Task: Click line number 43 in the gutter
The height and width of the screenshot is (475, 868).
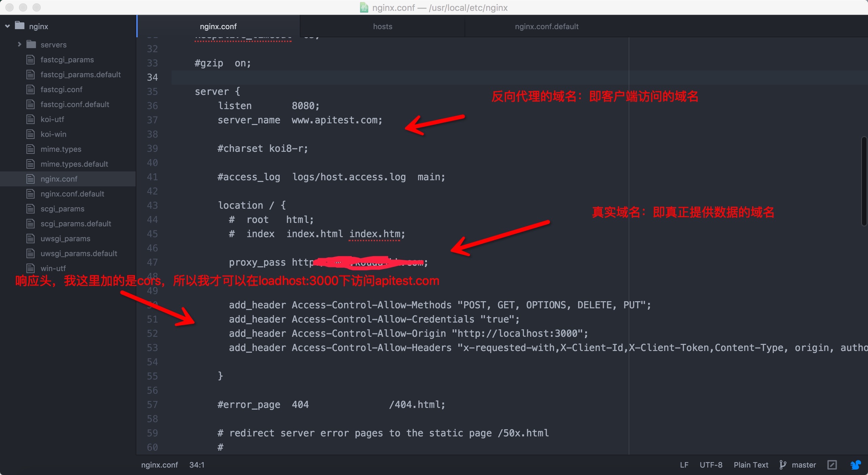Action: tap(152, 205)
